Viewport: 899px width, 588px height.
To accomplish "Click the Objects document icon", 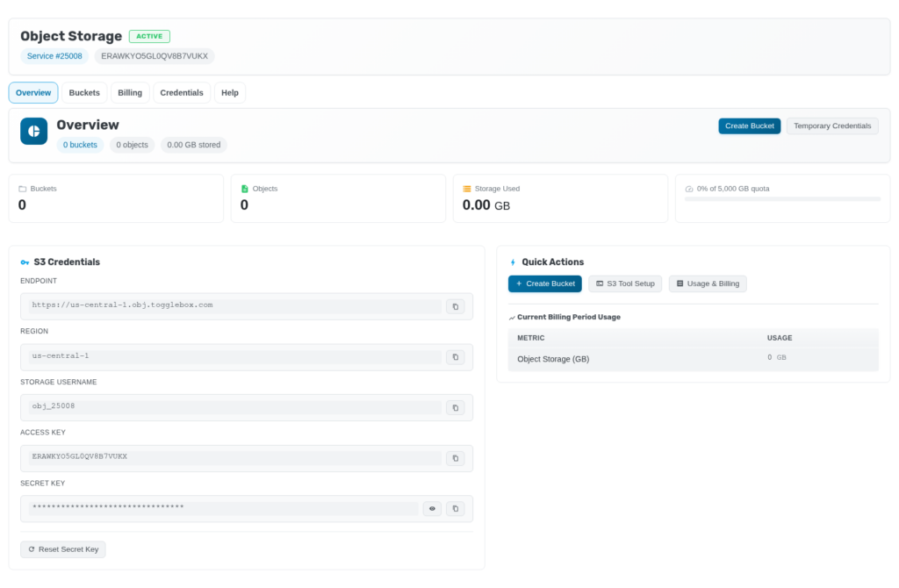I will pos(245,189).
